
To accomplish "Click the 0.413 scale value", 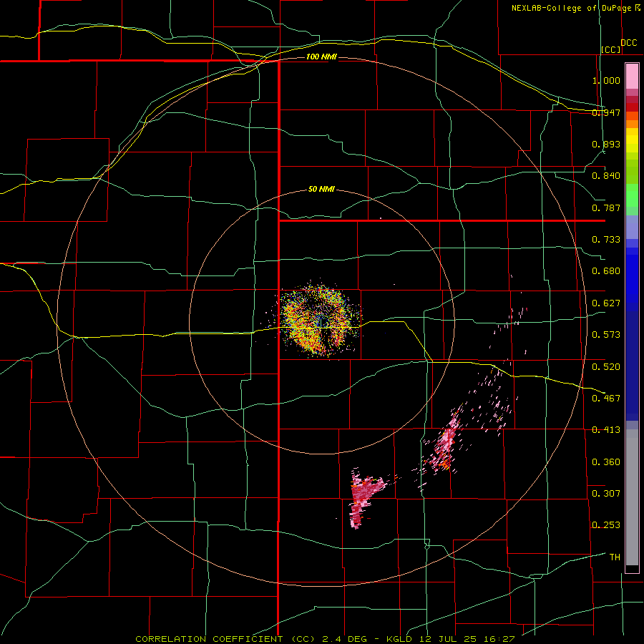I will [606, 430].
